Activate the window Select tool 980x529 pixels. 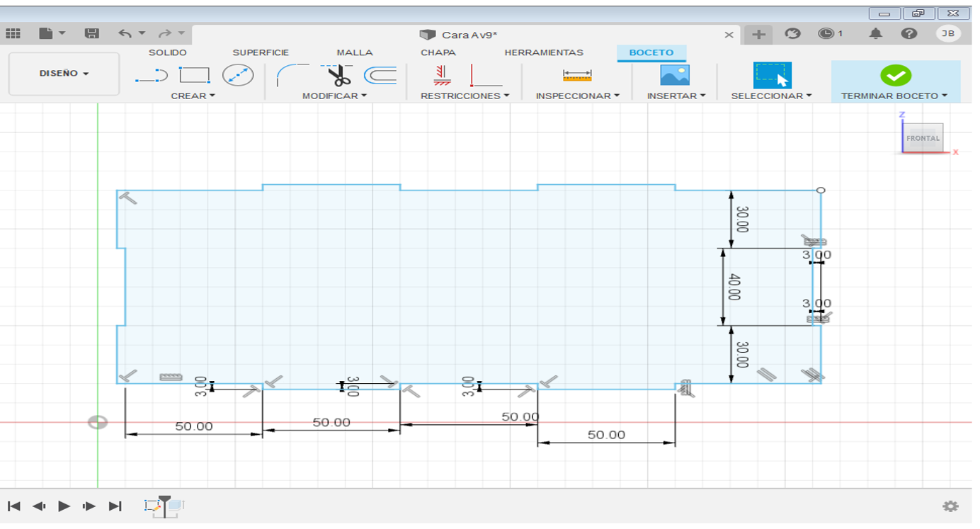[x=772, y=75]
